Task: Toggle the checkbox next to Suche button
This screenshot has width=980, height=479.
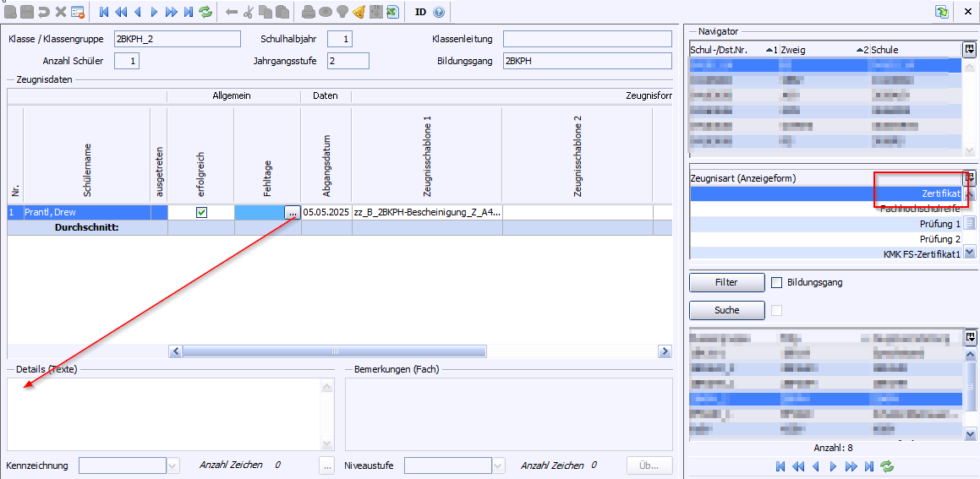Action: coord(776,310)
